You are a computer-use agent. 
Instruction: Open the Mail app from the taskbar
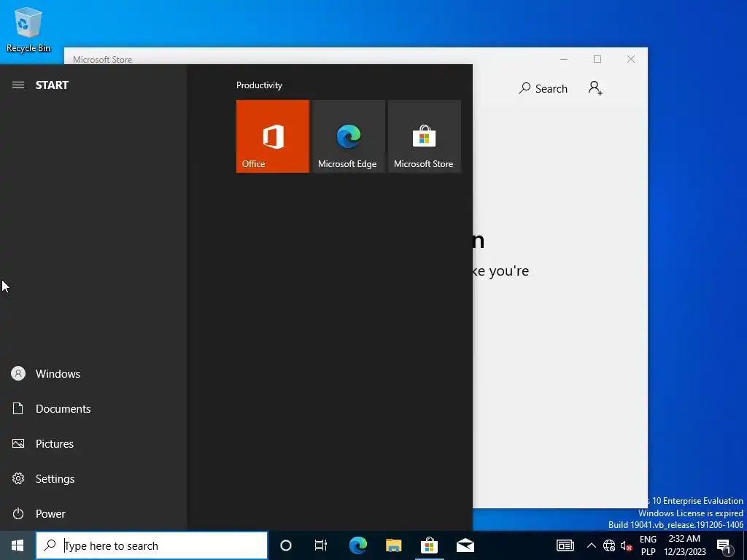point(465,545)
